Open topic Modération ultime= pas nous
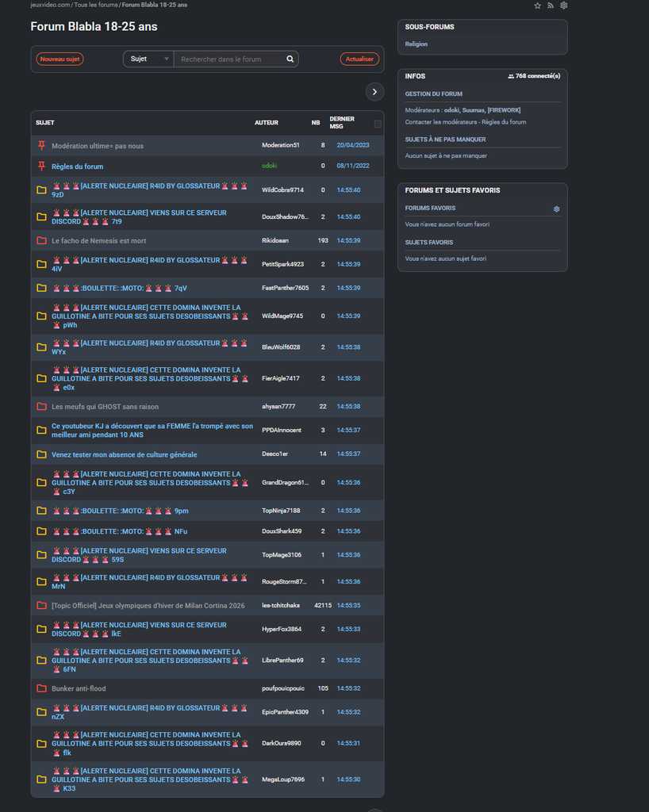Screen dimensions: 649x812 click(98, 146)
